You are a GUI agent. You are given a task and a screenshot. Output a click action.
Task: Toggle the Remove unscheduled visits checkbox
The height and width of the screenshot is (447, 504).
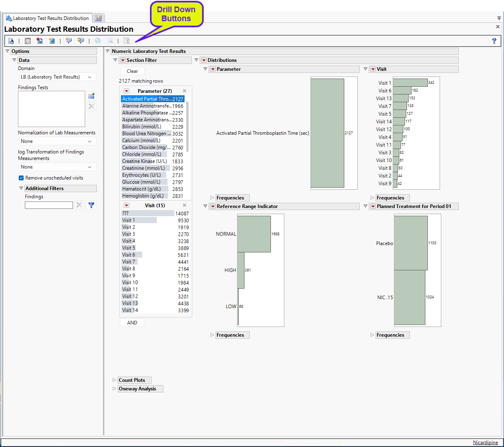pos(21,178)
